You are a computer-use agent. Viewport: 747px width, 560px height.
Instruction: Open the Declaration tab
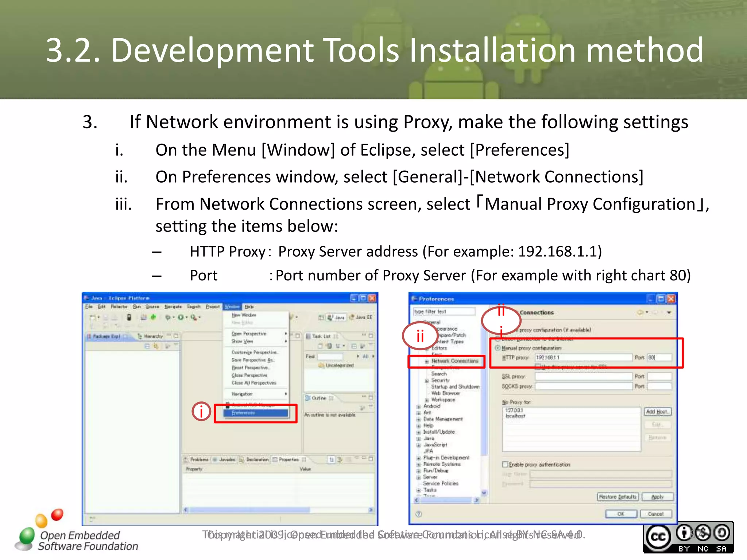(254, 459)
